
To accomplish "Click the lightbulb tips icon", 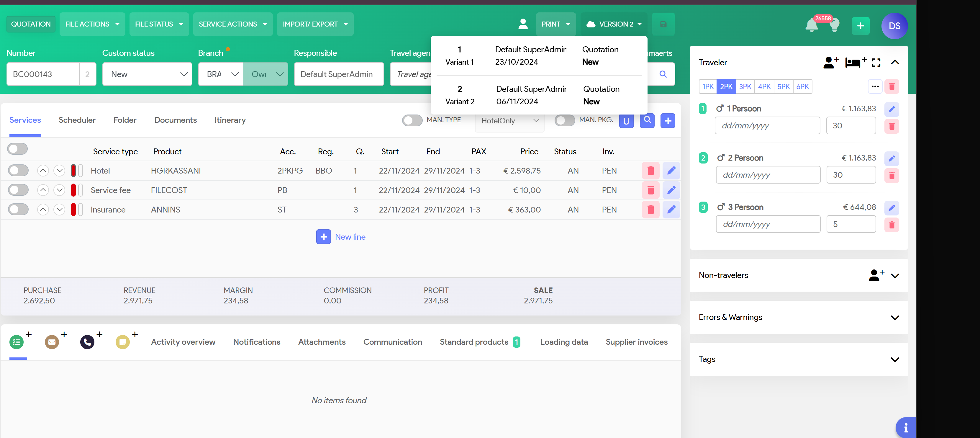I will click(x=834, y=26).
